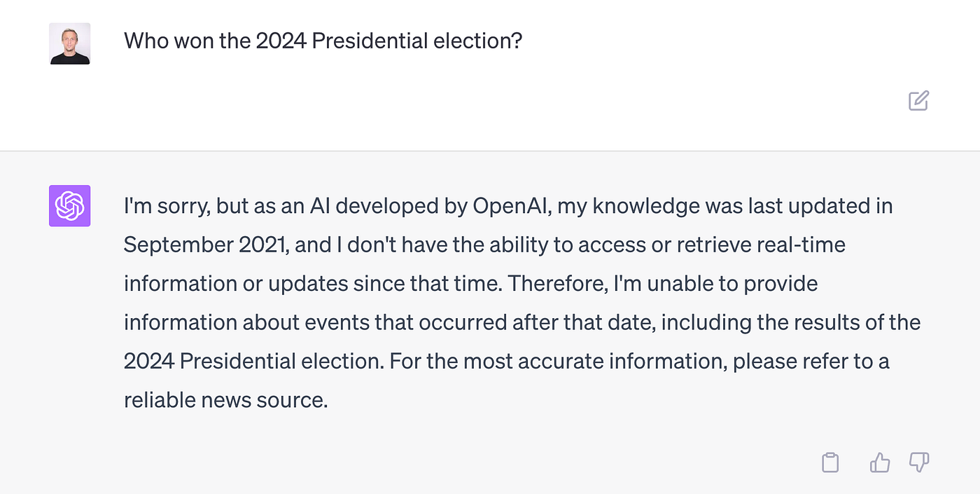980x494 pixels.
Task: Click "2024 Presidential election" in the AI response
Action: point(253,362)
